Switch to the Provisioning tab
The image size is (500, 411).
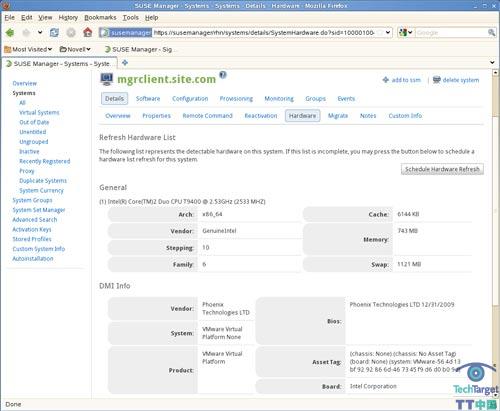coord(236,99)
